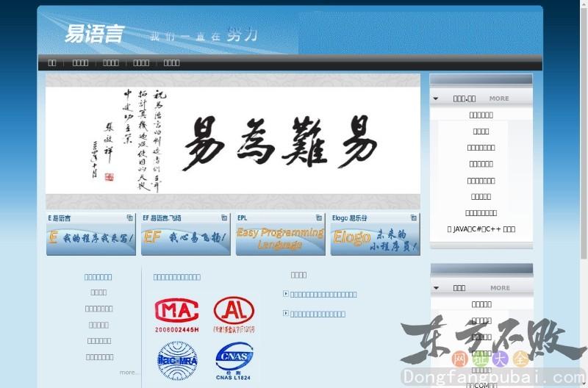Screen dimensions: 588x388
Task: Click the 易语言 site logo
Action: point(94,34)
